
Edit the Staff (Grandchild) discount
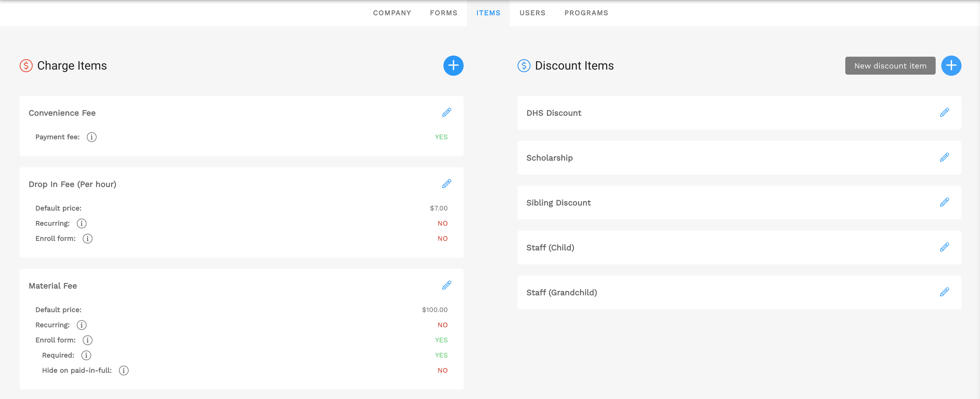(944, 292)
